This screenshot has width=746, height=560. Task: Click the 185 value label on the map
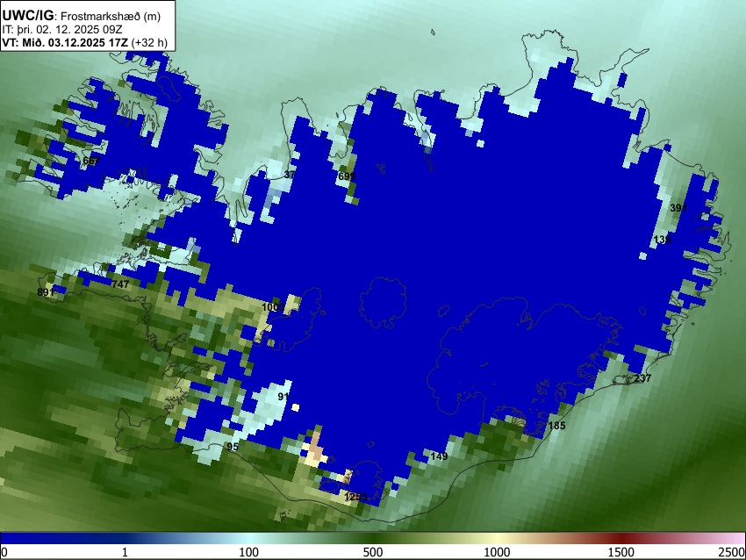tap(556, 426)
